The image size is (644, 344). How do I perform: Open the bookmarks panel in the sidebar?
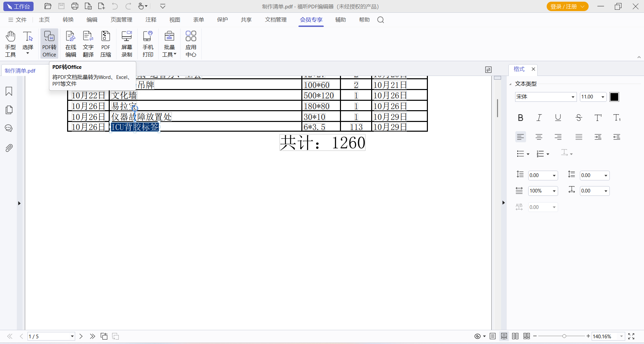(9, 91)
